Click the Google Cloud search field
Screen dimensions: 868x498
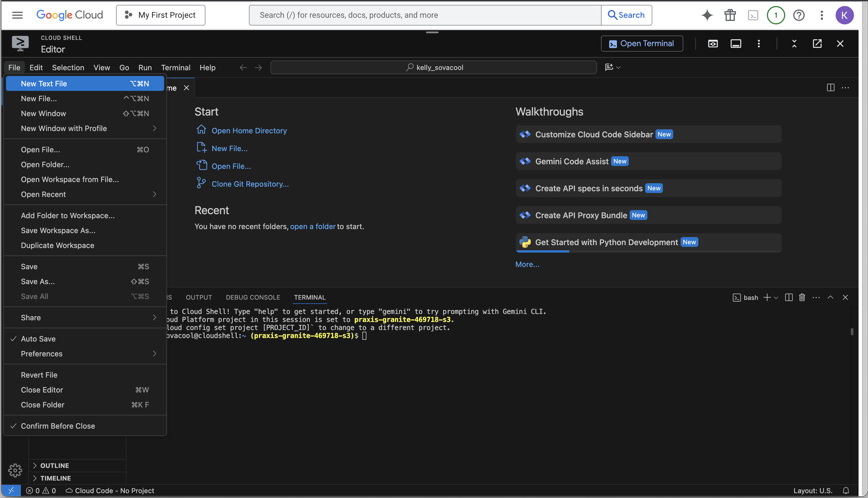click(x=425, y=15)
